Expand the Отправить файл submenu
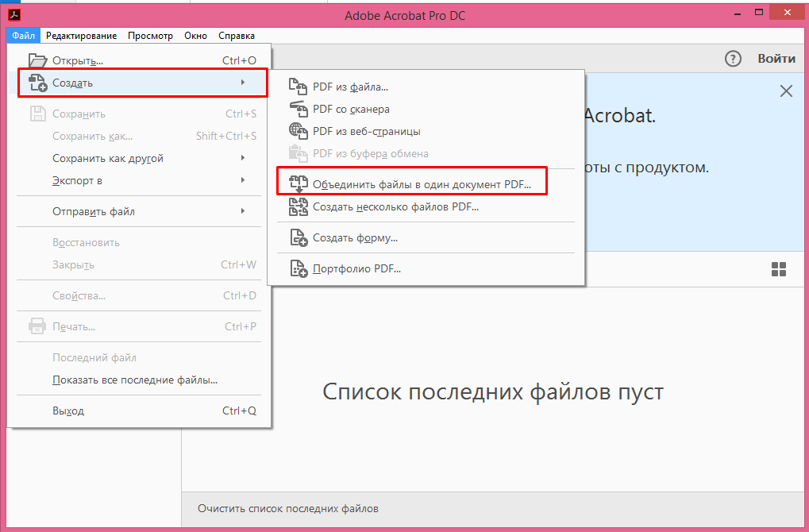809x532 pixels. tap(139, 211)
